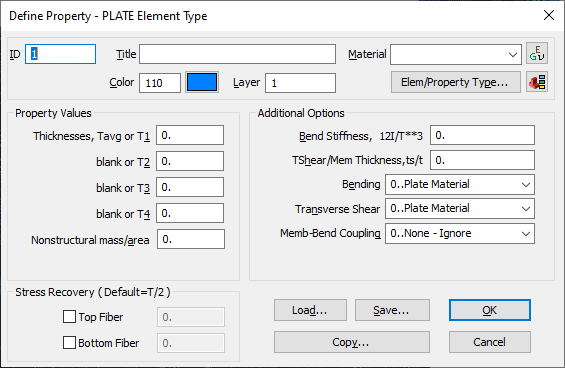Image resolution: width=565 pixels, height=368 pixels.
Task: Open the Material dropdown list
Action: 456,54
